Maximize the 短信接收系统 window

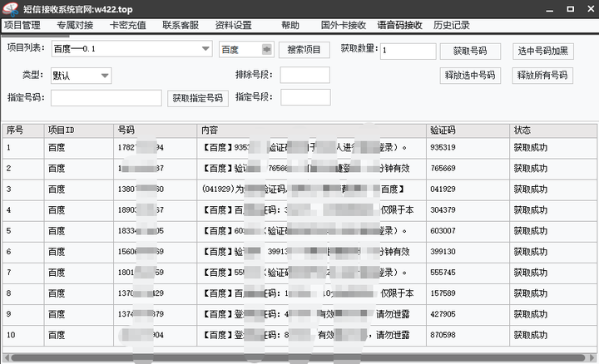click(x=571, y=9)
